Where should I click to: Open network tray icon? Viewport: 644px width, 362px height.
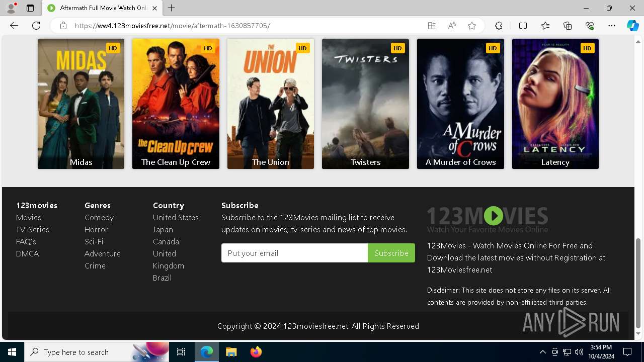click(x=567, y=352)
